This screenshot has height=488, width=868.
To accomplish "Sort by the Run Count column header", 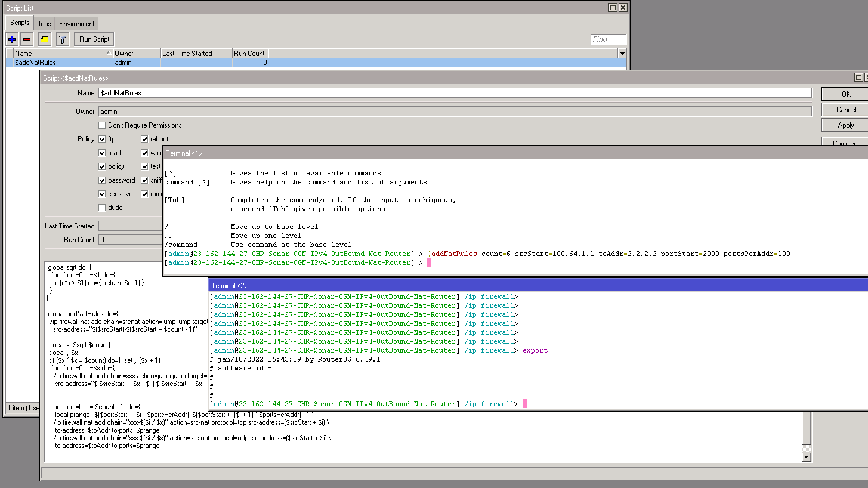I will click(x=249, y=54).
